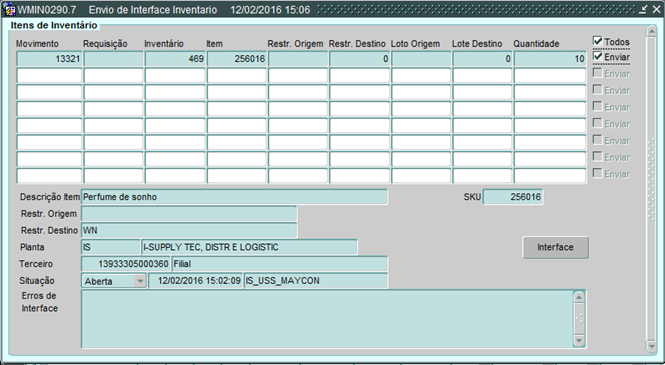
Task: Select the Item cell 256016 in grid
Action: 237,59
